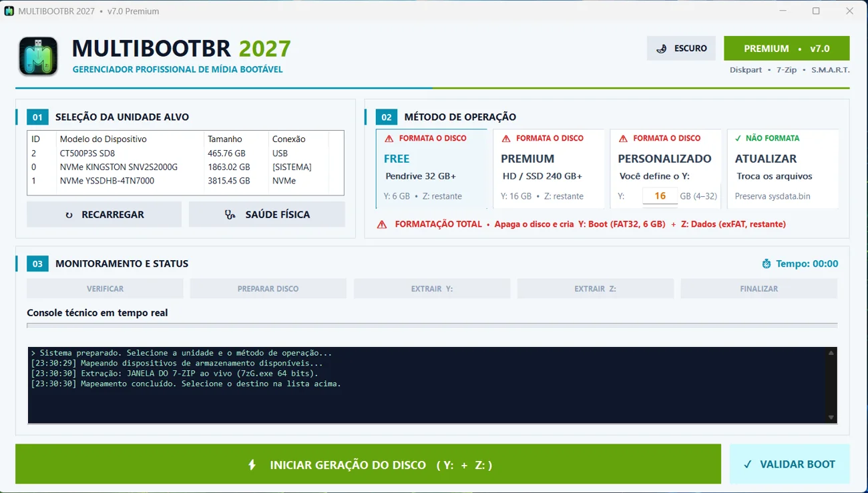Select the CT500P3S SD8 device row

click(186, 153)
